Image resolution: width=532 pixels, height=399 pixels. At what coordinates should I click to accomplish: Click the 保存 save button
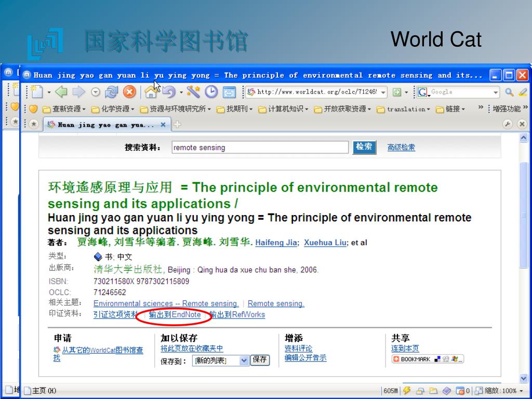(x=260, y=360)
